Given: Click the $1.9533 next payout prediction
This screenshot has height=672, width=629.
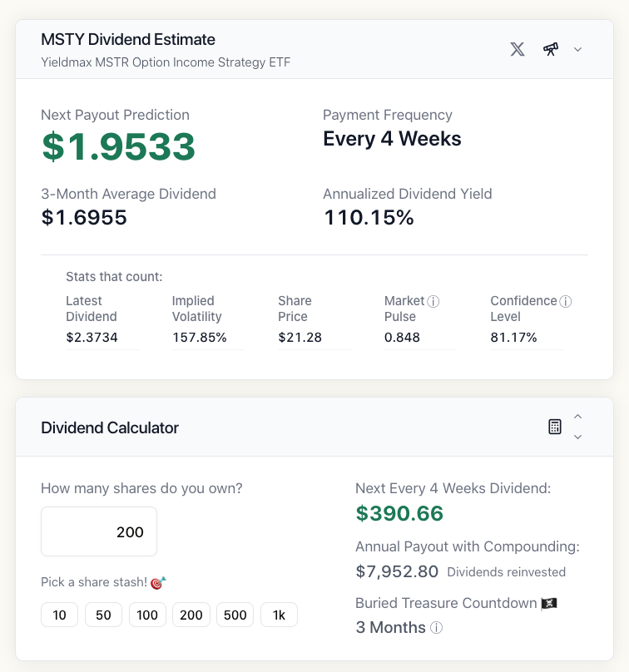Looking at the screenshot, I should coord(118,147).
